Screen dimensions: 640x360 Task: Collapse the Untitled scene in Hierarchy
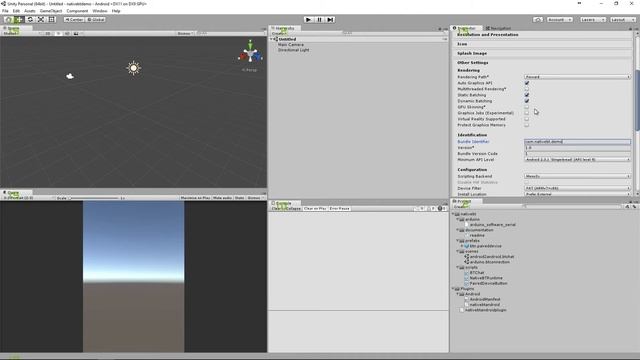pos(271,39)
